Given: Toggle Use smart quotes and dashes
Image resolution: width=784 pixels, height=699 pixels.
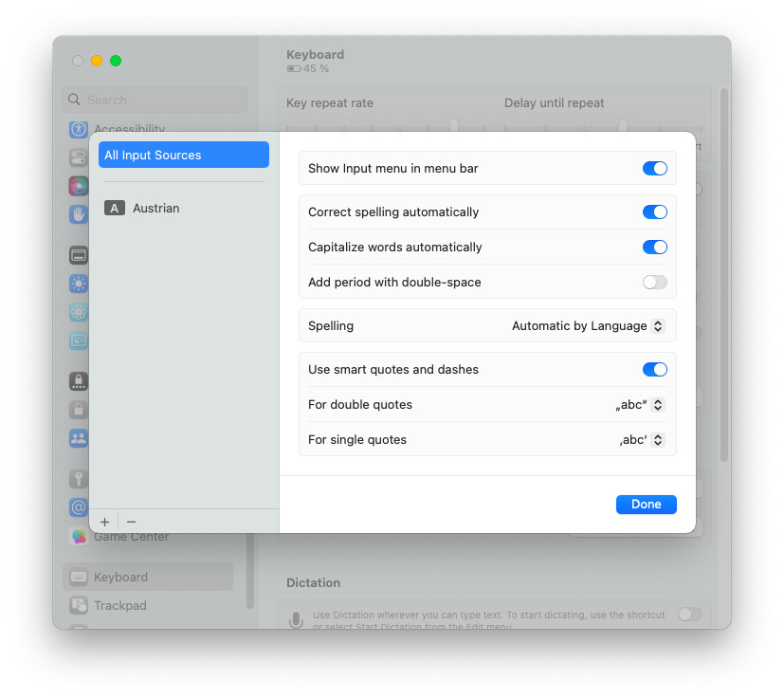Looking at the screenshot, I should [654, 370].
